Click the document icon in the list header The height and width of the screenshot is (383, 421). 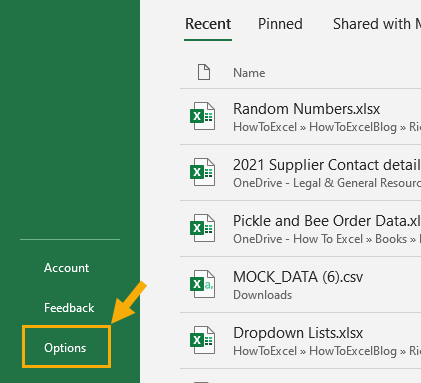tap(204, 72)
